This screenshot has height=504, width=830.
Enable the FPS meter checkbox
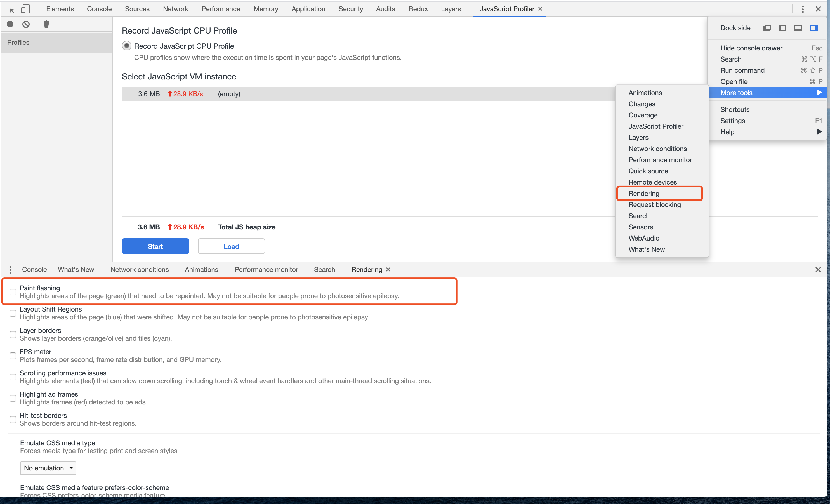(x=13, y=355)
